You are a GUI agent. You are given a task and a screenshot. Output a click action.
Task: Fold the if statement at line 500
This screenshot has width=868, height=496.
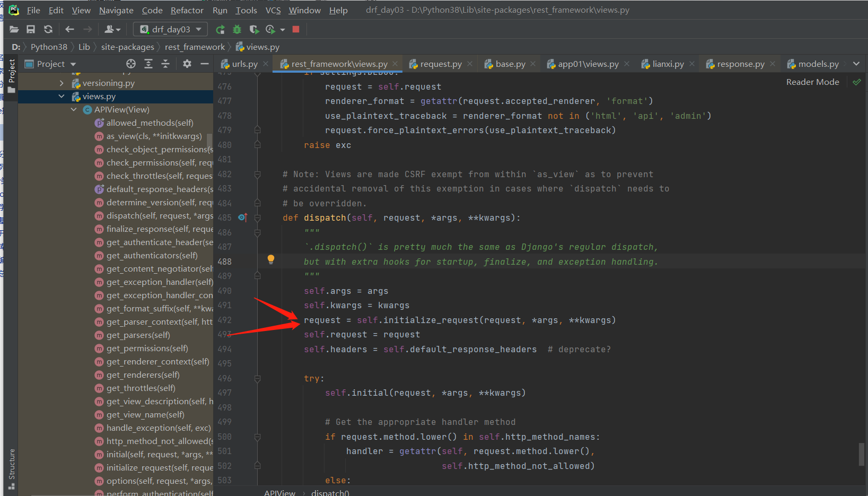[257, 437]
